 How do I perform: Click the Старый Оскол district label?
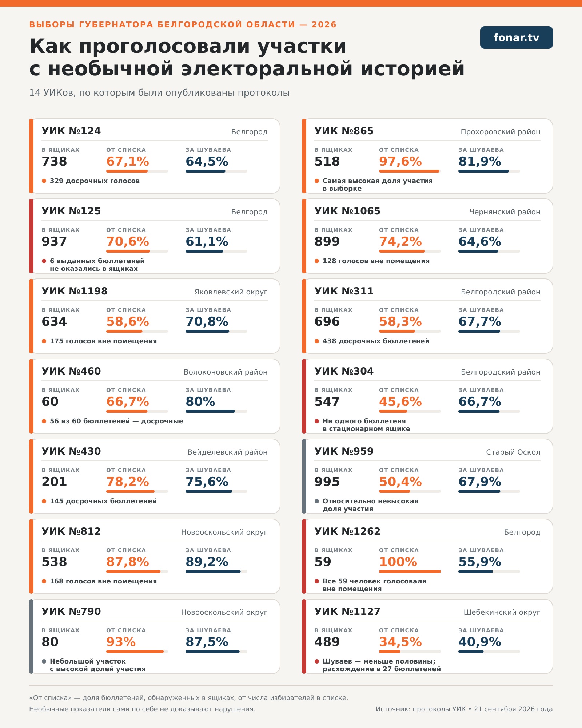(x=513, y=452)
